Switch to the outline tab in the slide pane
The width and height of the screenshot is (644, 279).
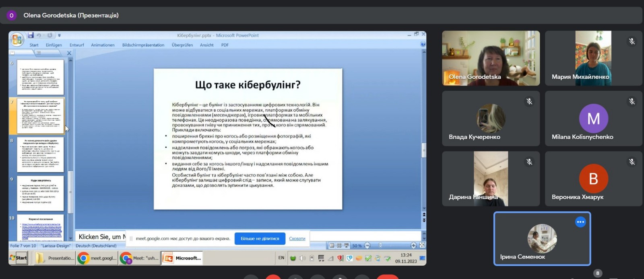[39, 53]
